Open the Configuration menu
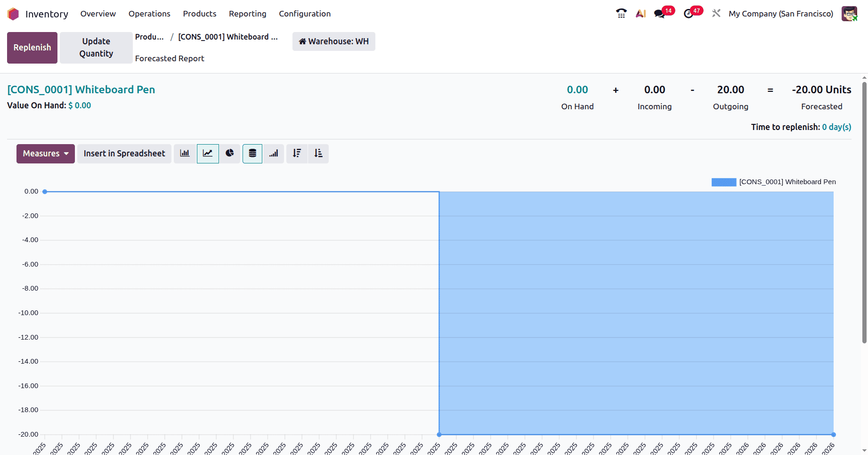 (304, 14)
